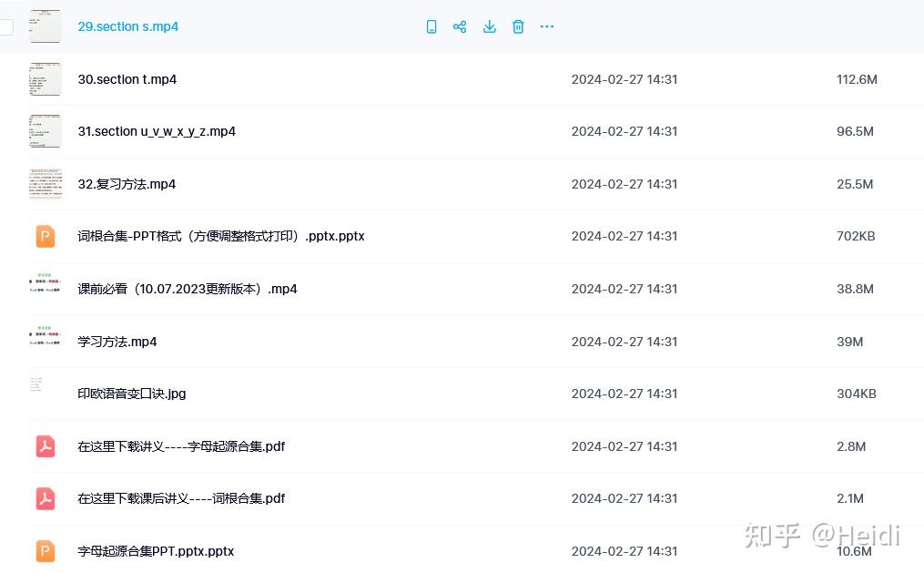Open thumbnail of 29.section s.mp4
This screenshot has width=924, height=573.
(46, 26)
